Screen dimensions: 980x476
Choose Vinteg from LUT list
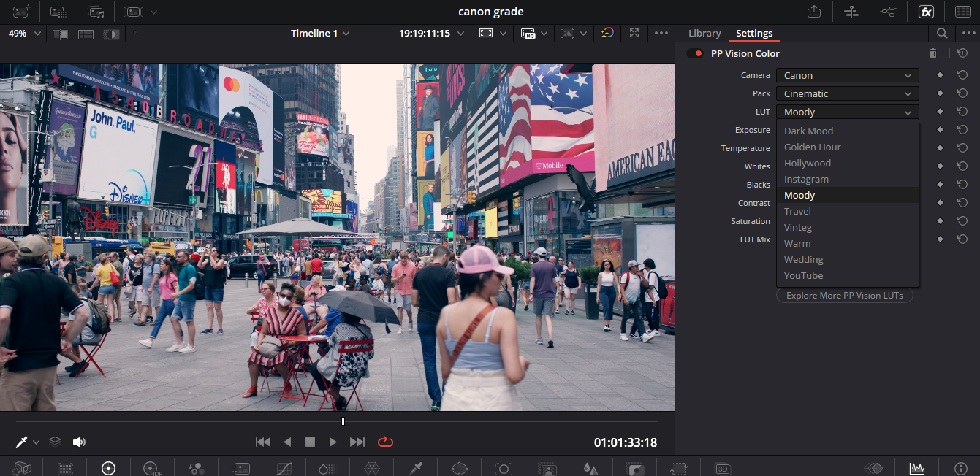coord(848,227)
